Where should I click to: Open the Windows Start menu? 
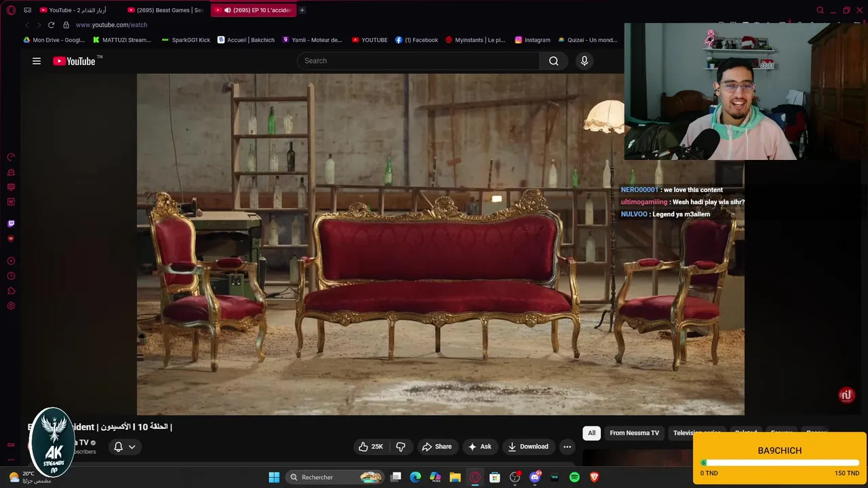coord(274,477)
